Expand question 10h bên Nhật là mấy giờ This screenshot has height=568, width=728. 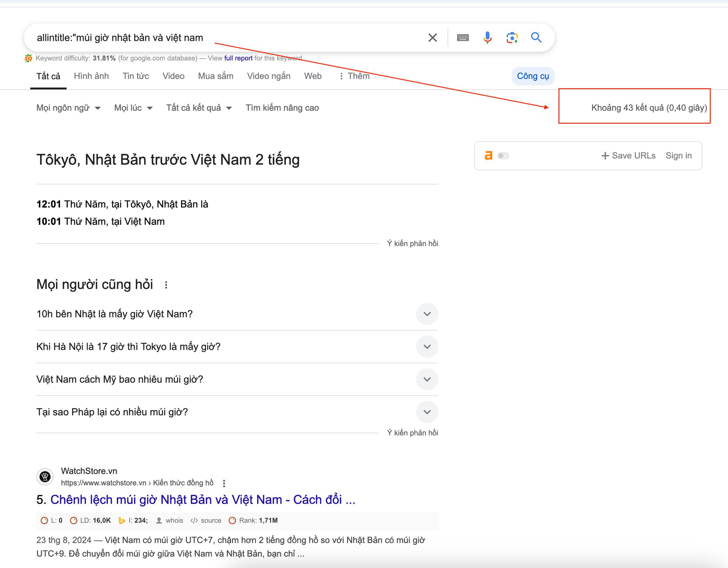click(x=427, y=314)
